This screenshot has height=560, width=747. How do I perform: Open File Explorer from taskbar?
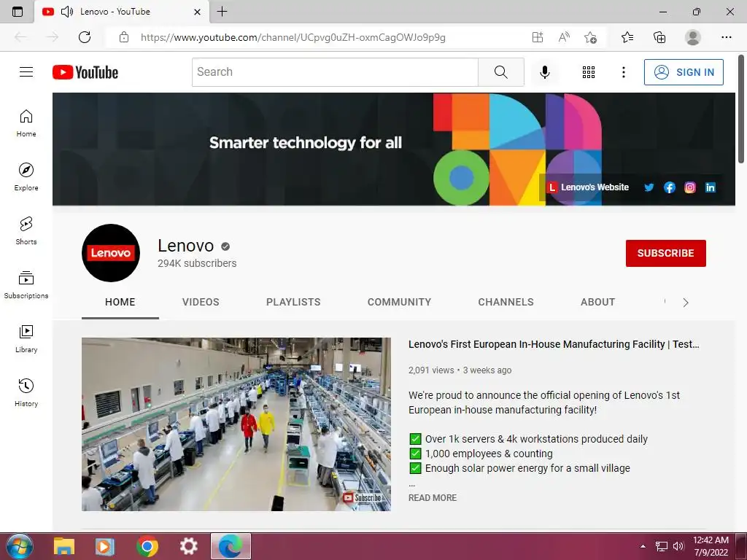[x=64, y=546]
